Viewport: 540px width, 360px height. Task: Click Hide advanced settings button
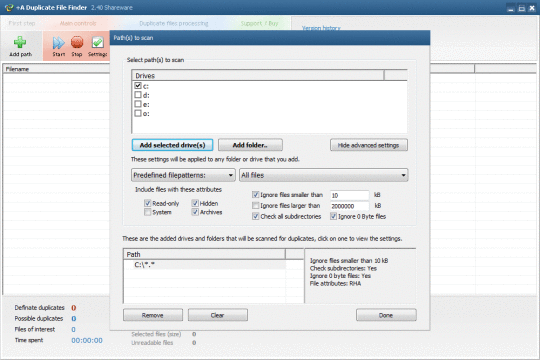click(x=368, y=145)
